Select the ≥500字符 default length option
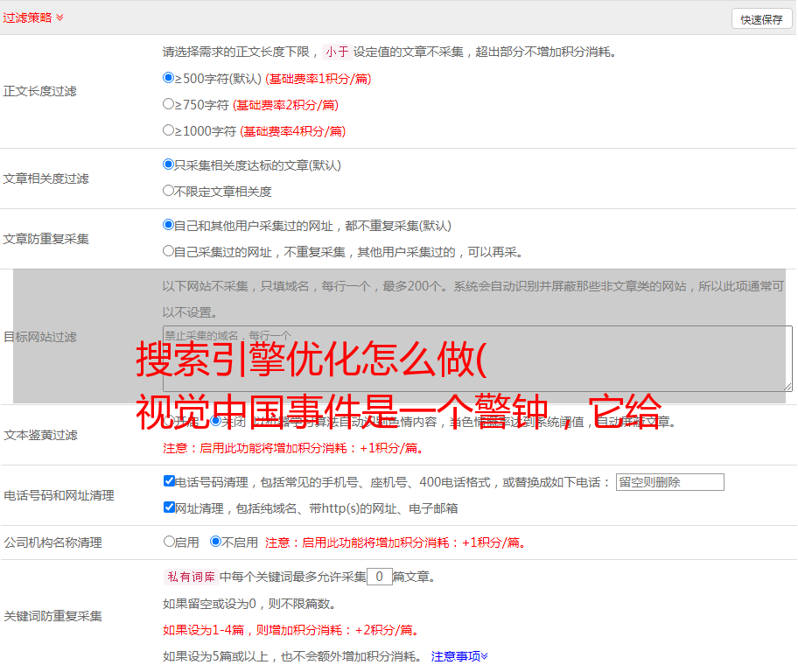Viewport: 798px width, 672px height. 169,78
